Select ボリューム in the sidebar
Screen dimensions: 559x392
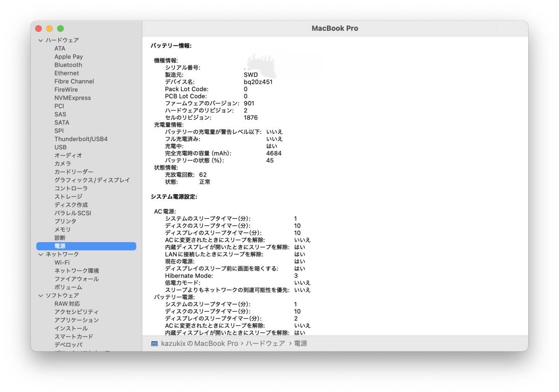[68, 287]
